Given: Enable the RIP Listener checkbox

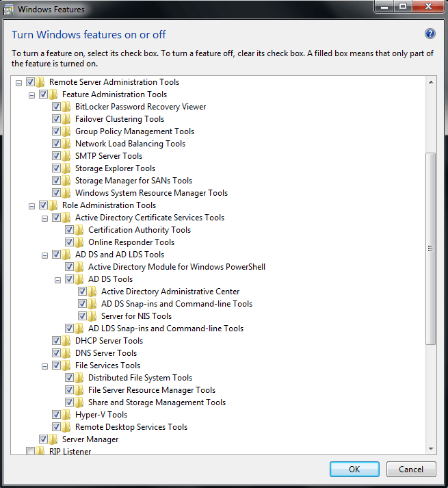Looking at the screenshot, I should tap(30, 451).
